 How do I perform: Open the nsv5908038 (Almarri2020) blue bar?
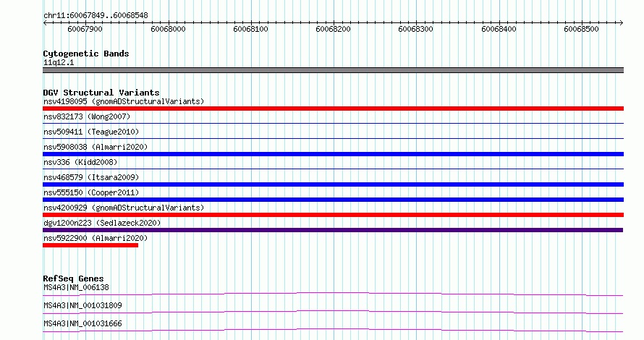pyautogui.click(x=333, y=154)
